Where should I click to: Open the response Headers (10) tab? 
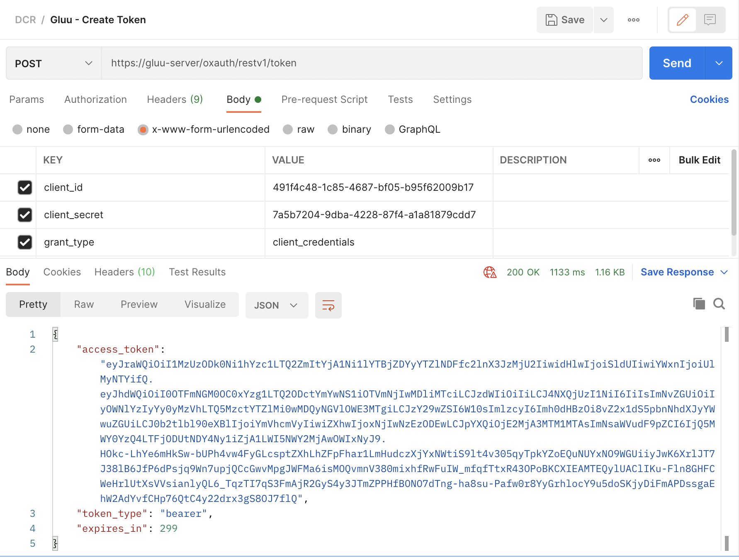point(124,272)
